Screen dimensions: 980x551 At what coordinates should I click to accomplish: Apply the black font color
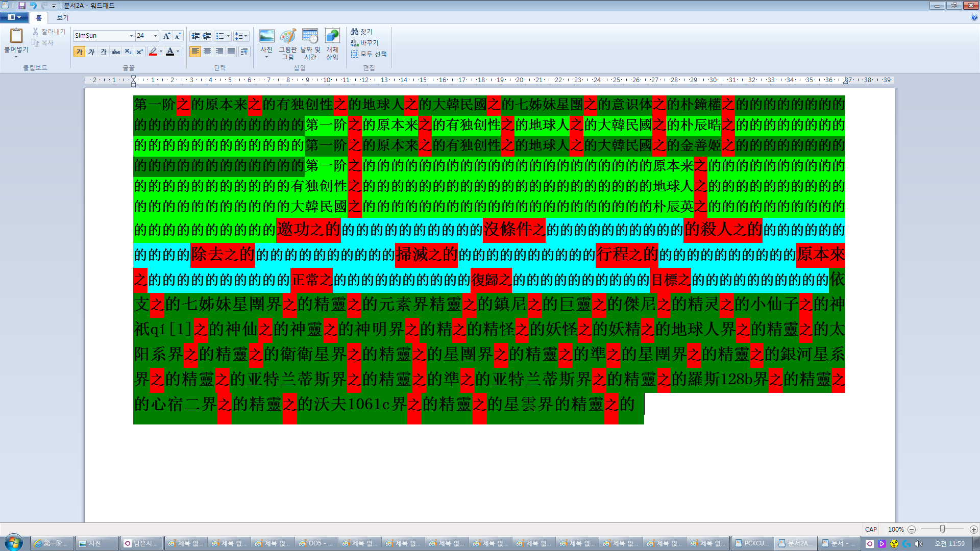coord(170,52)
